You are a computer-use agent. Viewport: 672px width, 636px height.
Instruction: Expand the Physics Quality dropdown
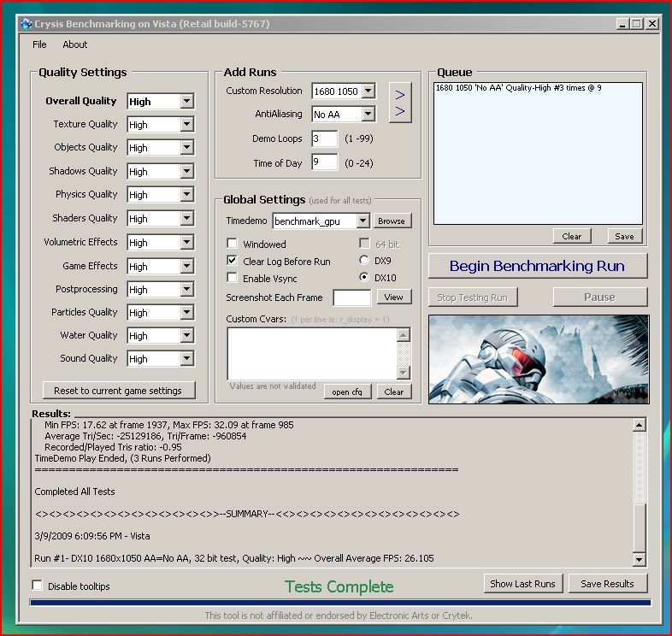tap(186, 195)
